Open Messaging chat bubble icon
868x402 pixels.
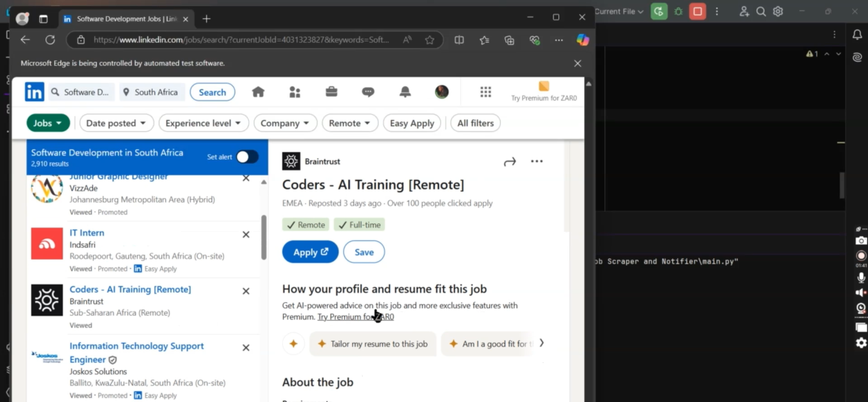(368, 92)
